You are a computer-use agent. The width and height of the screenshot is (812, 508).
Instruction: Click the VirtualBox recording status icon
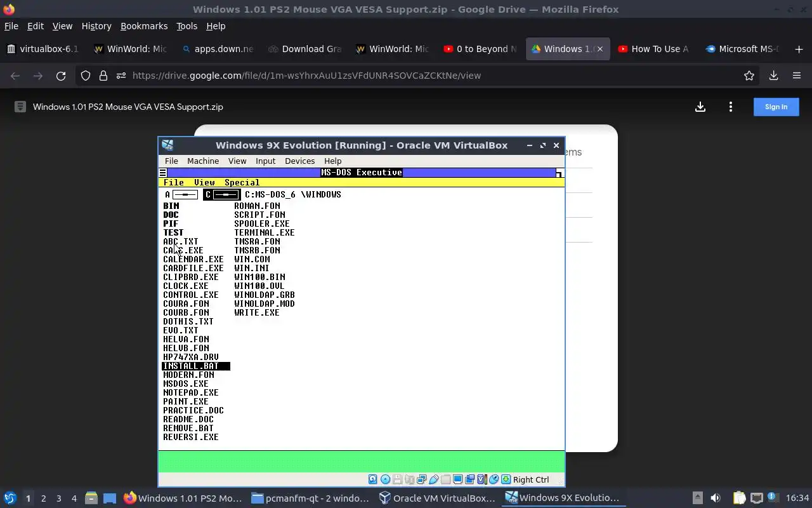tap(469, 479)
